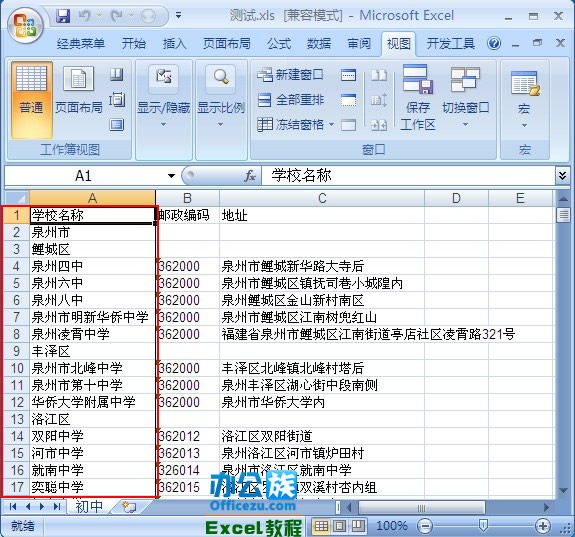Open custom views icon
The width and height of the screenshot is (575, 537).
click(117, 99)
